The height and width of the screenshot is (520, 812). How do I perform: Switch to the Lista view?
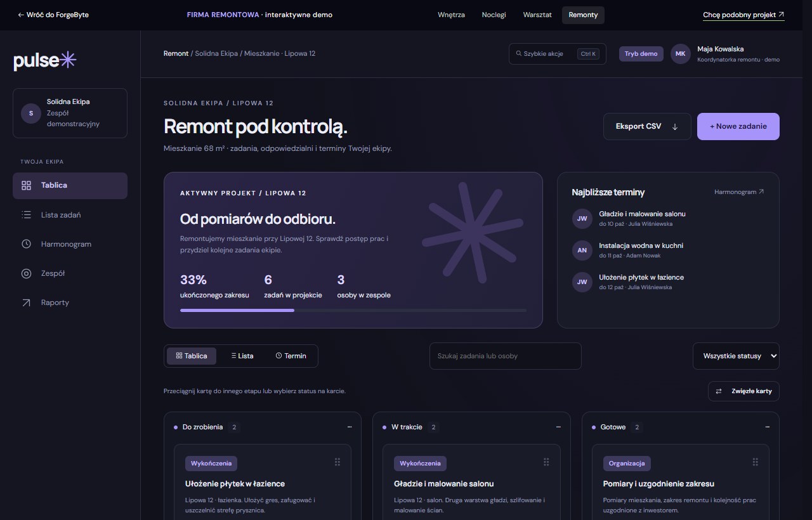tap(242, 356)
